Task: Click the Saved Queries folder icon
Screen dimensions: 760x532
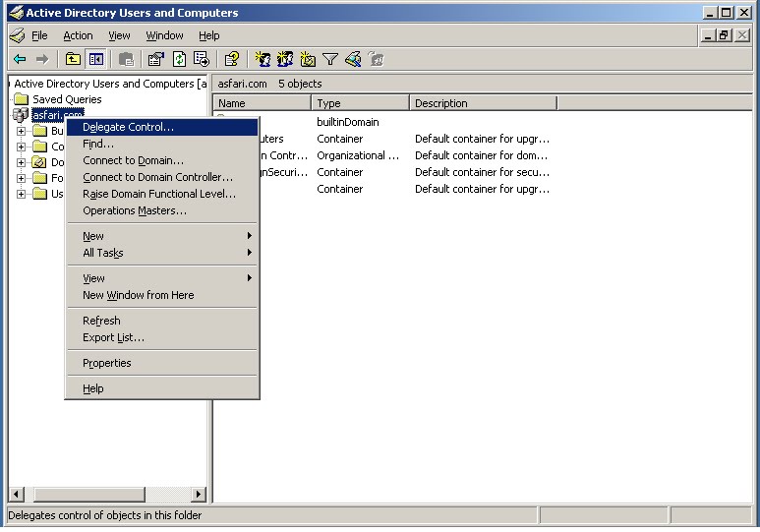Action: [x=22, y=99]
